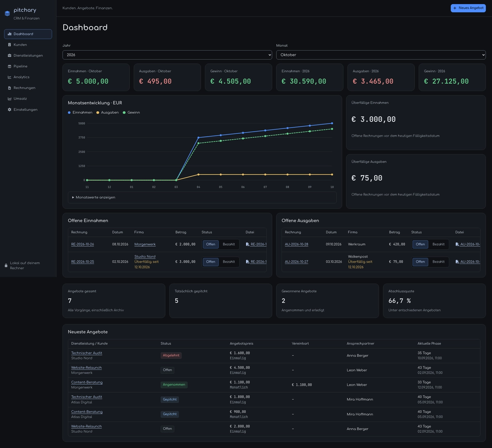
Task: Set RE-2026-10-25 status to Offen
Action: click(x=211, y=262)
